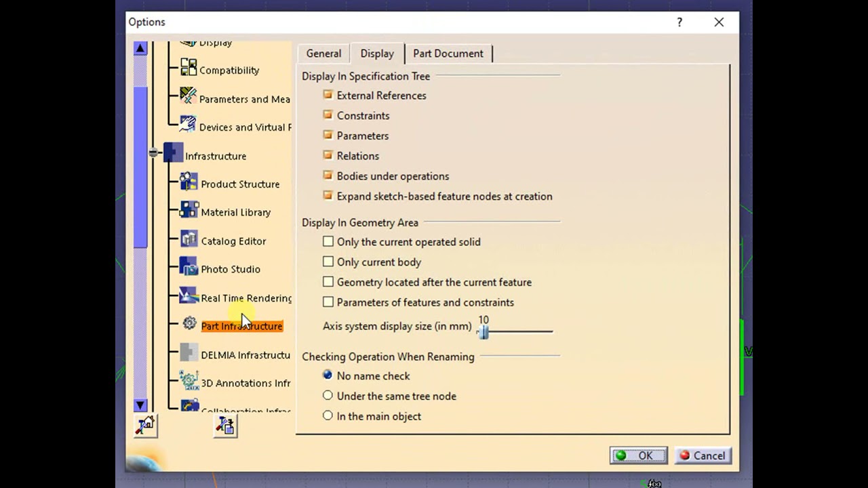Select Real Time Rendering tree entry
This screenshot has height=488, width=868.
(x=246, y=298)
